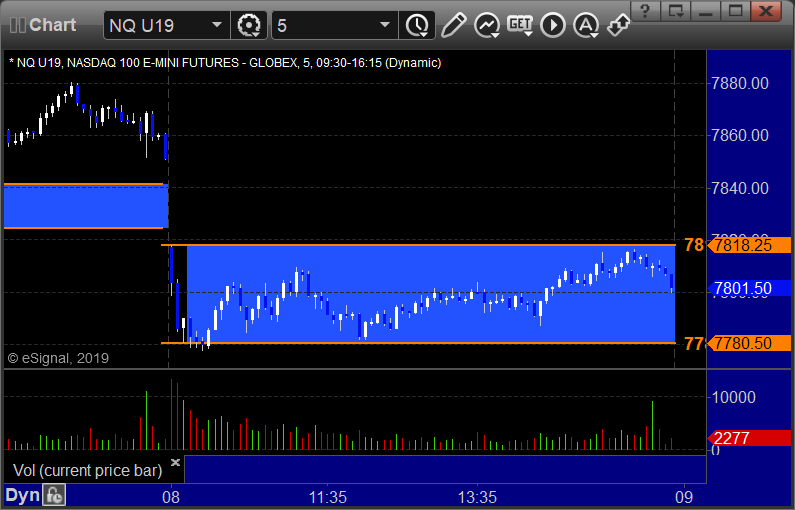Close the chart window with red X
The height and width of the screenshot is (510, 795).
(x=766, y=10)
